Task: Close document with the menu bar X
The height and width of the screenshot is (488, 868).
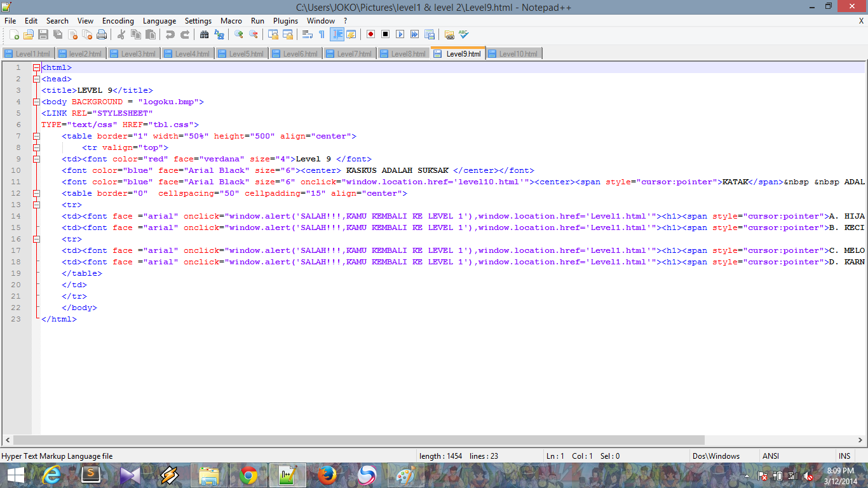Action: coord(861,21)
